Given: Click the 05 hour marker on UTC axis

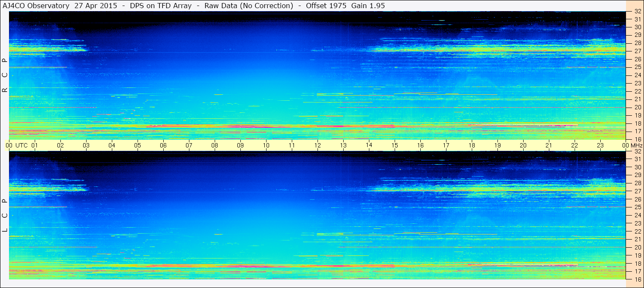Looking at the screenshot, I should point(138,145).
